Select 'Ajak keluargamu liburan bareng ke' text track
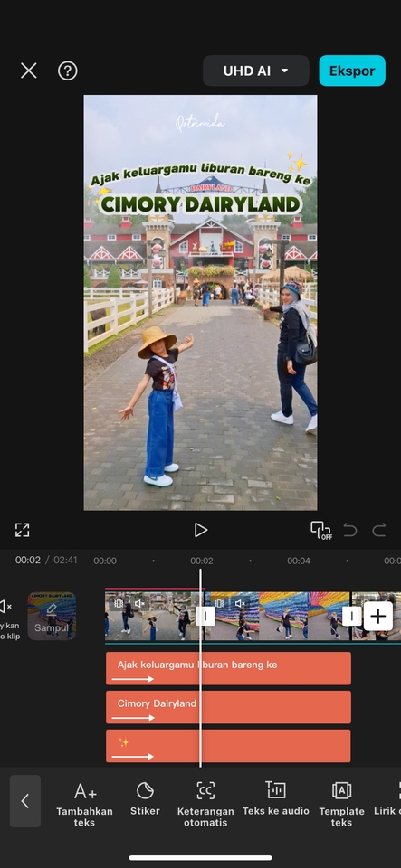Viewport: 401px width, 868px height. tap(228, 668)
